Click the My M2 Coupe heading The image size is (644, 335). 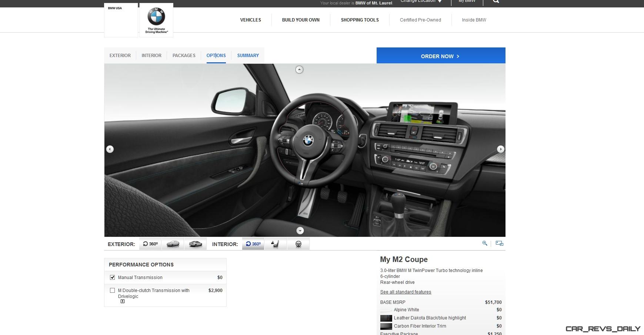tap(404, 259)
